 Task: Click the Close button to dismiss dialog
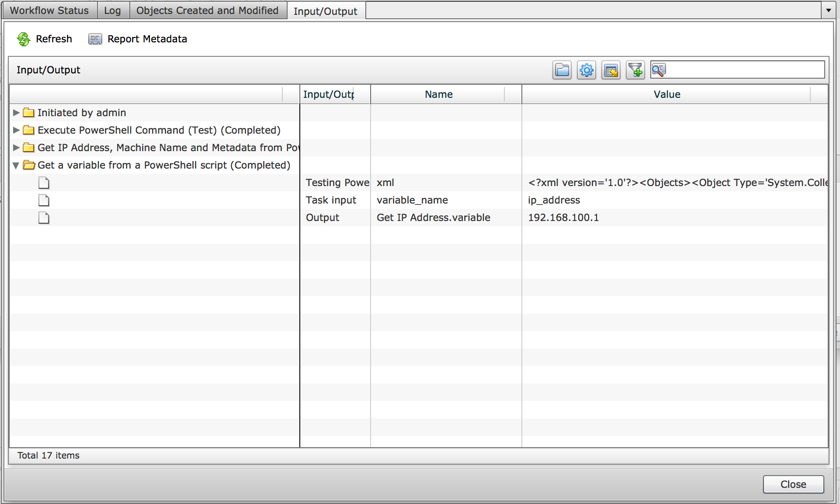pos(792,484)
